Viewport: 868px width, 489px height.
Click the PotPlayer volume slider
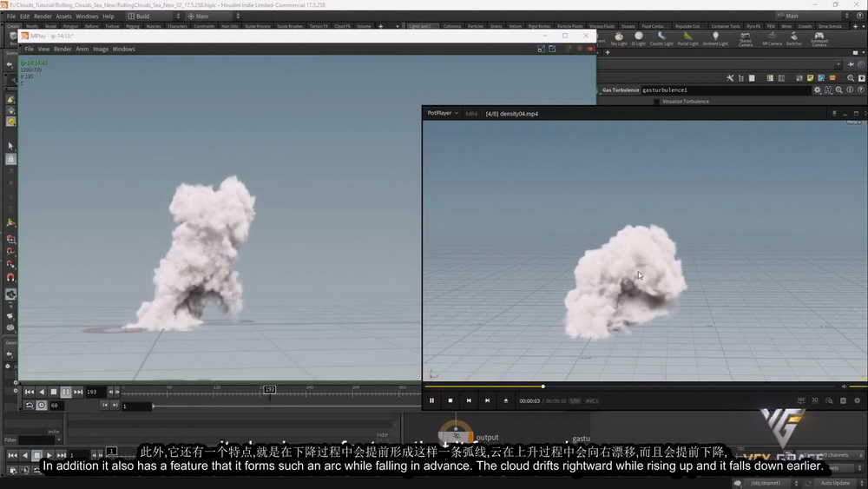tap(858, 387)
